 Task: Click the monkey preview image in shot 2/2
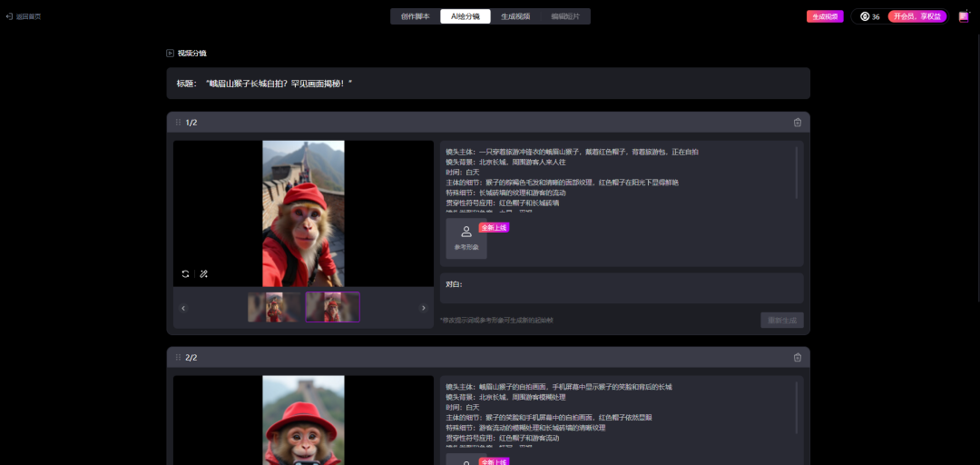pyautogui.click(x=303, y=420)
